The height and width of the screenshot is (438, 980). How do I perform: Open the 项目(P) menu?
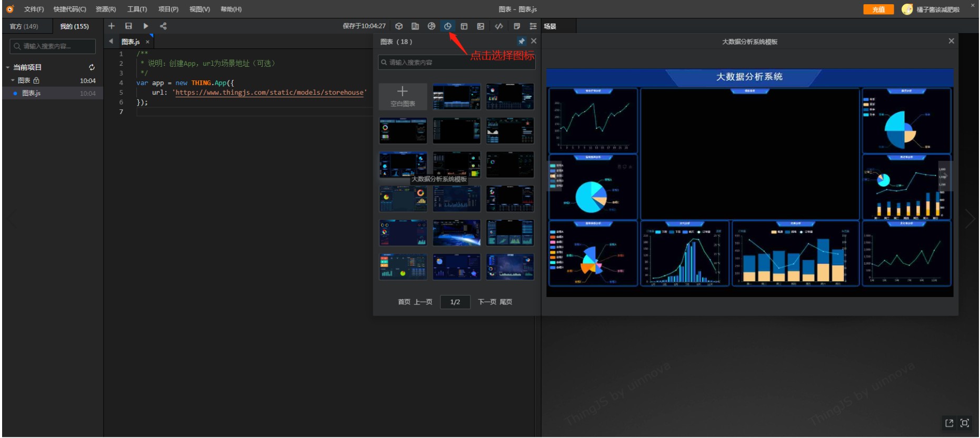click(x=168, y=9)
